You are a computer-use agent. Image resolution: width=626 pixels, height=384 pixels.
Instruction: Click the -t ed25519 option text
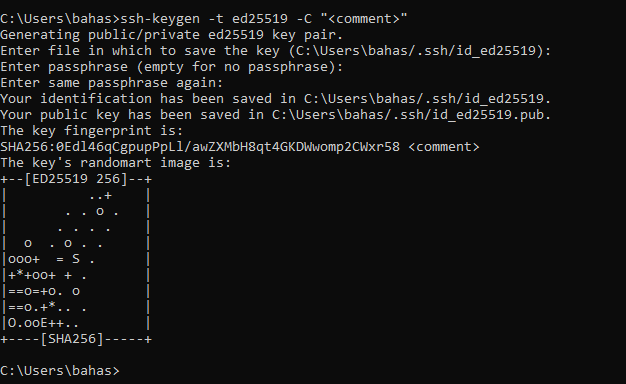pyautogui.click(x=248, y=19)
